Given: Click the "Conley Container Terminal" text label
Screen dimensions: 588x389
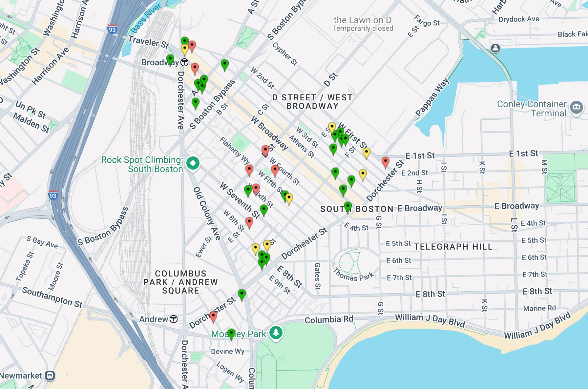Looking at the screenshot, I should pos(532,109).
